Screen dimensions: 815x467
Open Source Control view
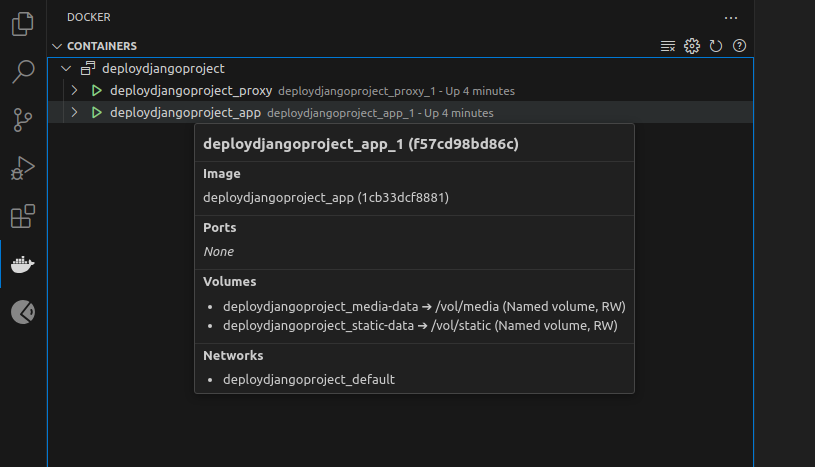click(22, 120)
